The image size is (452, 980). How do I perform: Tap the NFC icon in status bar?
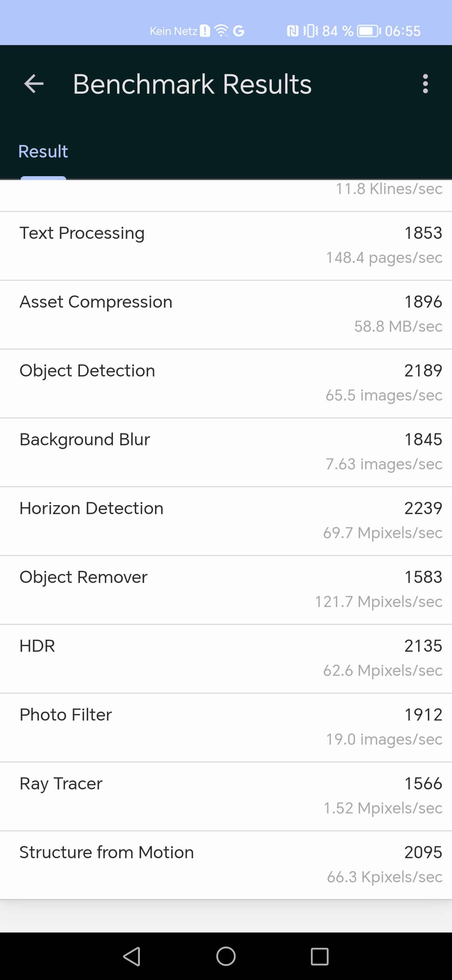[x=292, y=31]
